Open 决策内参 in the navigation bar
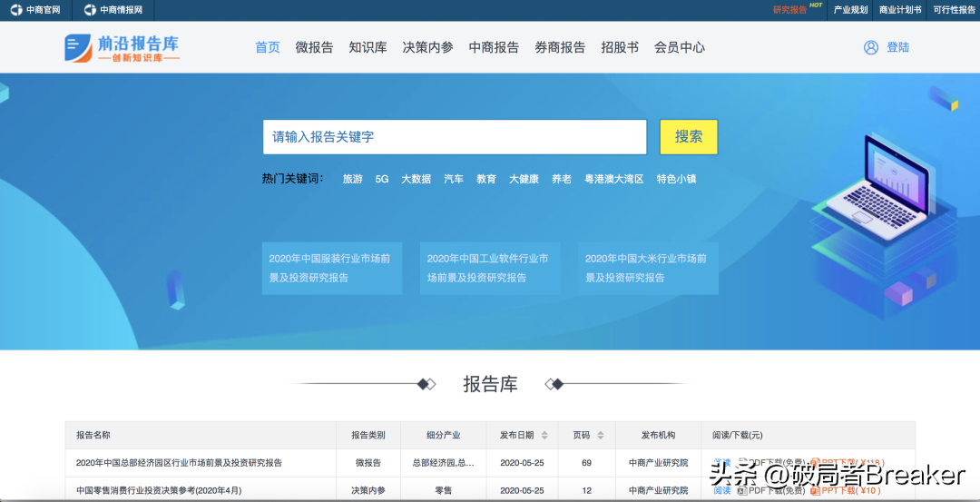Image resolution: width=980 pixels, height=502 pixels. click(x=428, y=47)
